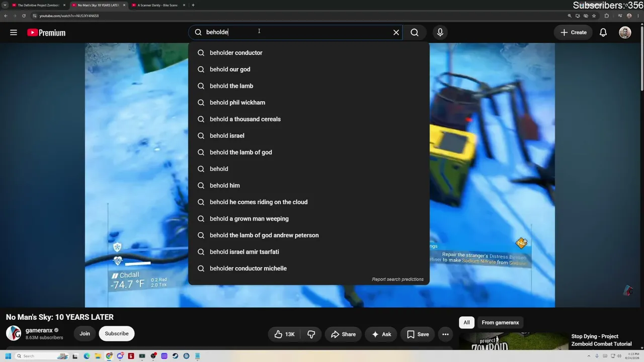This screenshot has width=644, height=362.
Task: Subscribe to the gameranx channel
Action: (x=117, y=333)
